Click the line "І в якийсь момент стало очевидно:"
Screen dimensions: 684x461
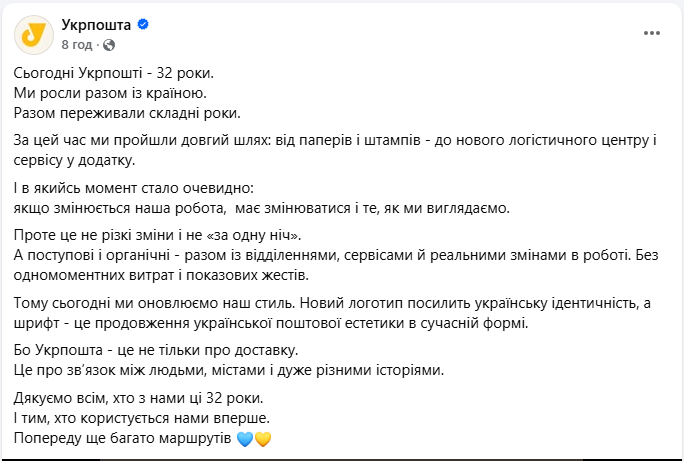tap(135, 189)
